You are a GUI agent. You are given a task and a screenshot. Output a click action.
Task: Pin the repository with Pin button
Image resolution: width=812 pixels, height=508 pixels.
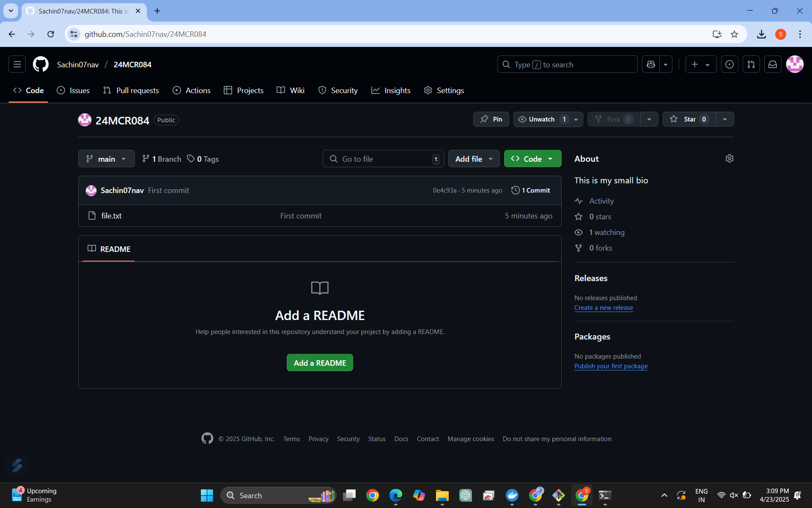491,119
